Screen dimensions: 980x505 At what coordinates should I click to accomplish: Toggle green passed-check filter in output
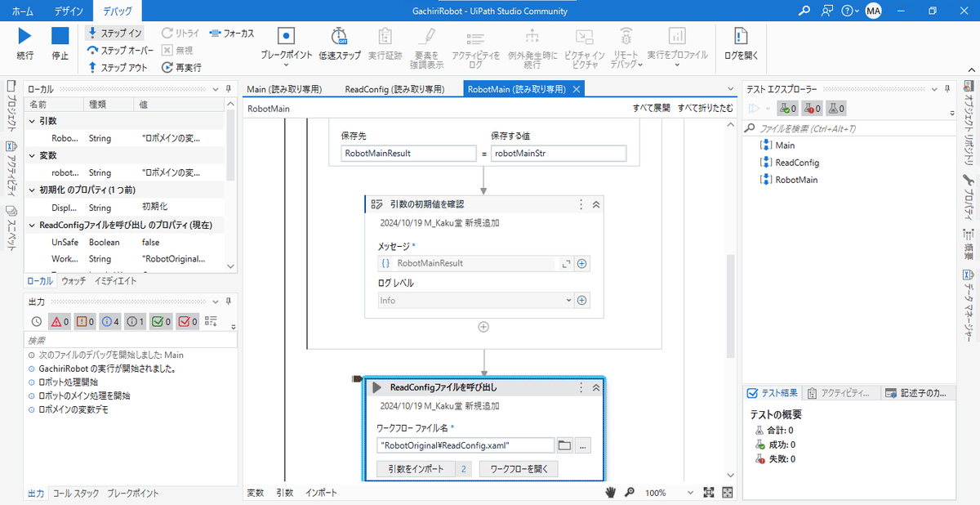point(162,321)
